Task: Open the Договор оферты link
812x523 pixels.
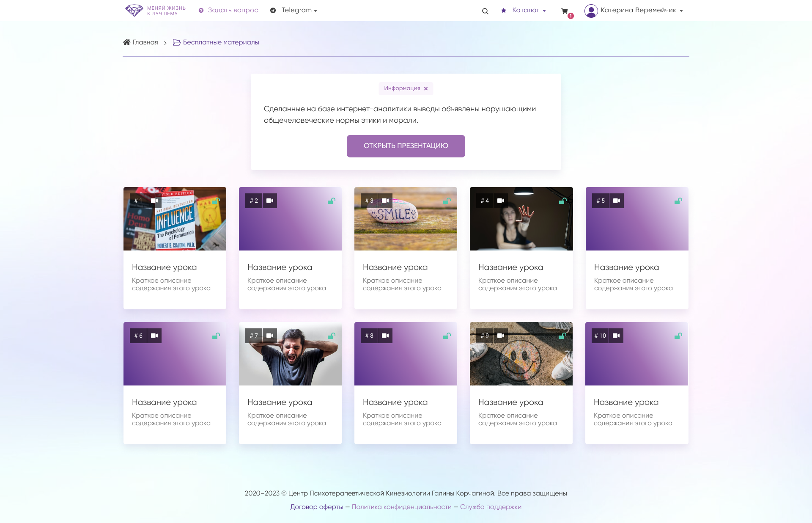Action: point(317,507)
